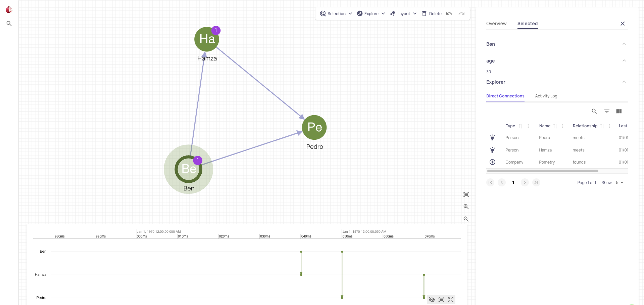Open the Activity Log tab
The width and height of the screenshot is (644, 305).
coord(546,96)
